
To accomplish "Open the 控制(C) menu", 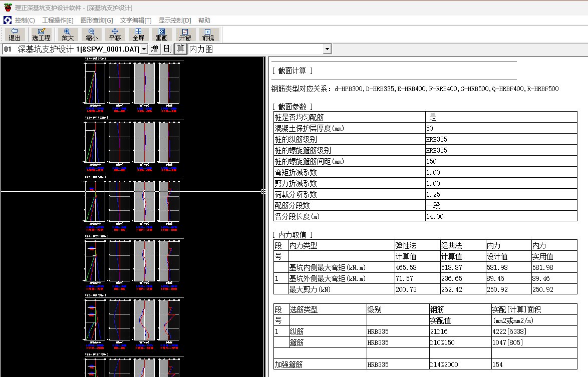I will click(25, 21).
